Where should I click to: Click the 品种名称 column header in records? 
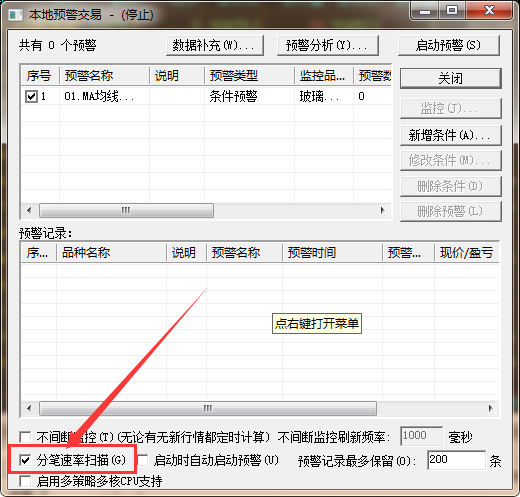(x=111, y=253)
